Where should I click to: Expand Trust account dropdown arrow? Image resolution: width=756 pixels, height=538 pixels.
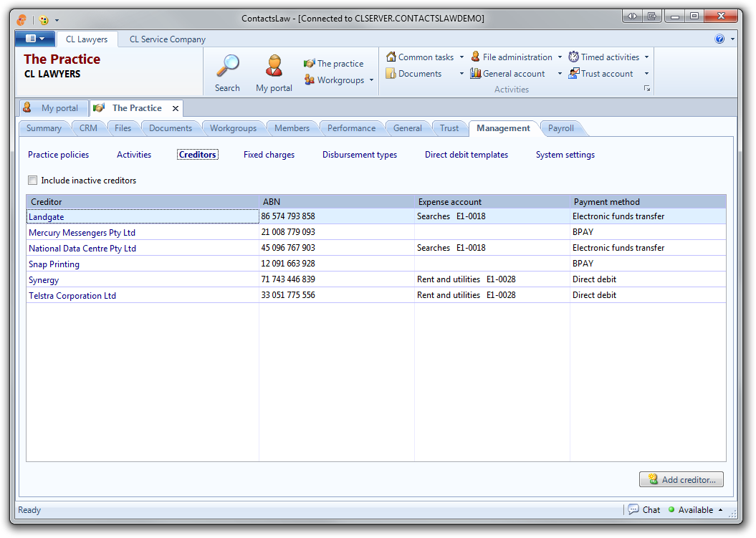point(646,74)
